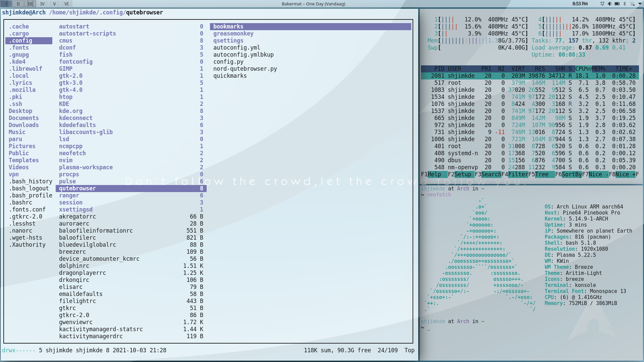Image resolution: width=644 pixels, height=362 pixels.
Task: Click the 24/109 position indicator in ranger
Action: coord(388,350)
